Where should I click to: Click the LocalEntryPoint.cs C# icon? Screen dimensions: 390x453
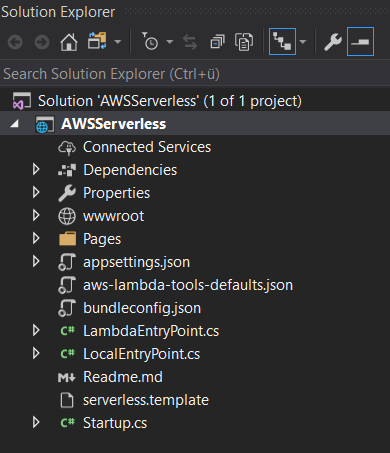[x=68, y=354]
